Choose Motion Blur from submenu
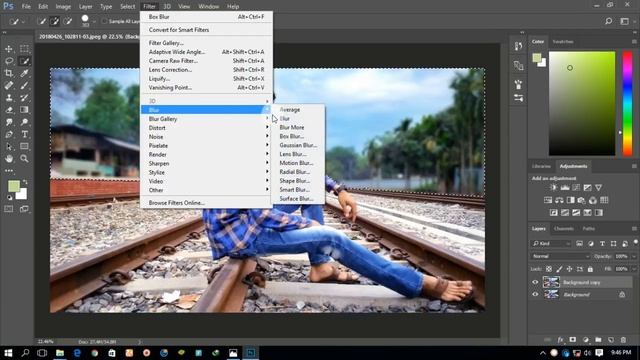This screenshot has width=640, height=360. coord(296,163)
